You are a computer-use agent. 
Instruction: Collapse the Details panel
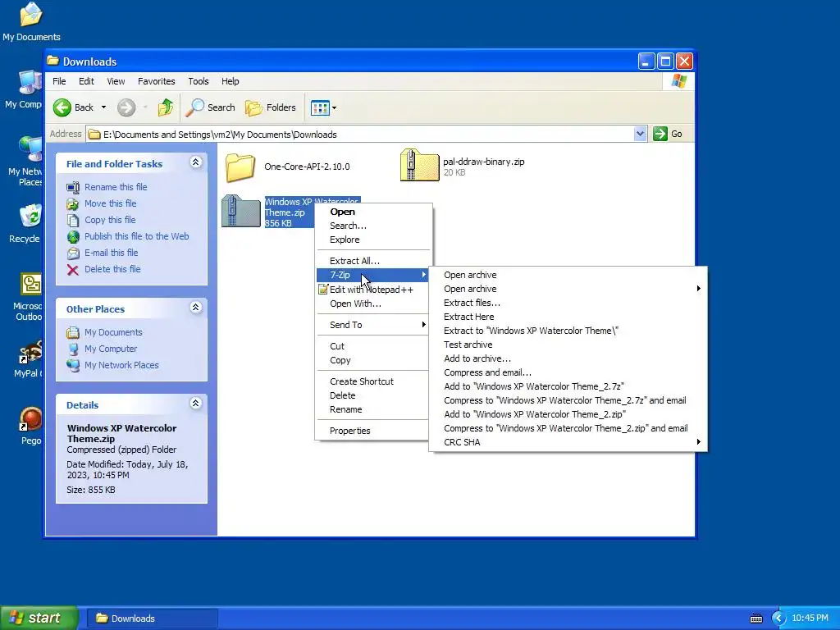195,404
